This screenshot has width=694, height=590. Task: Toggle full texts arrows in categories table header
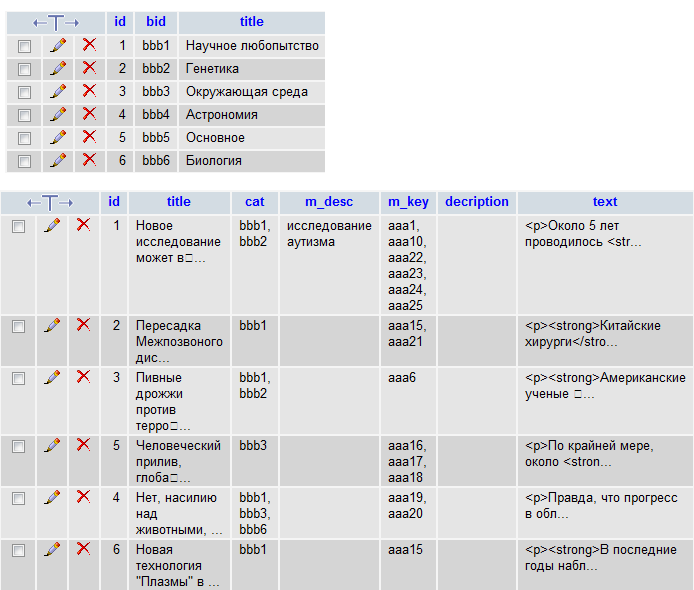click(56, 23)
